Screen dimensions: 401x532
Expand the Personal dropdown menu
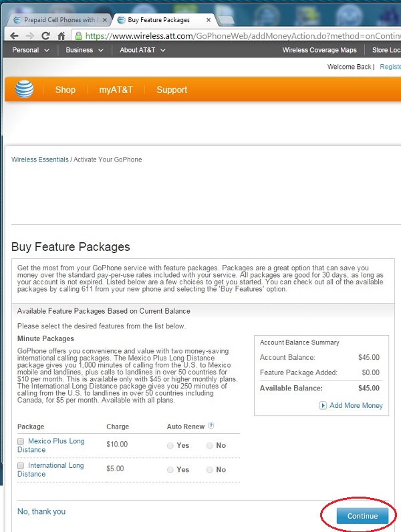click(31, 50)
